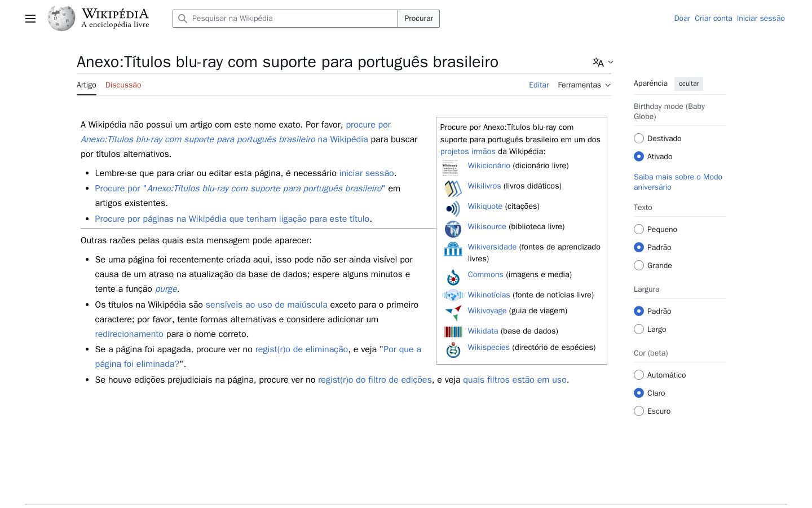Choose Escuro color mode
The height and width of the screenshot is (508, 812).
click(639, 411)
